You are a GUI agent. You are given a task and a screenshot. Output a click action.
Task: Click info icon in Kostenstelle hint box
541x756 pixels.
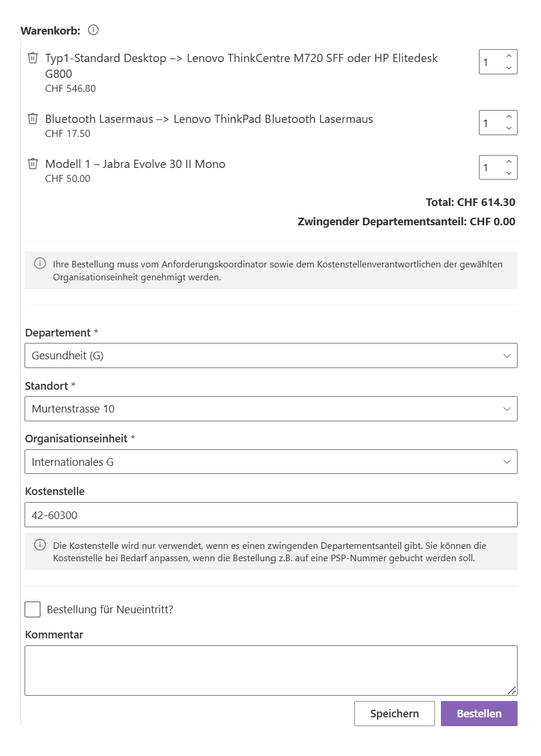point(40,545)
